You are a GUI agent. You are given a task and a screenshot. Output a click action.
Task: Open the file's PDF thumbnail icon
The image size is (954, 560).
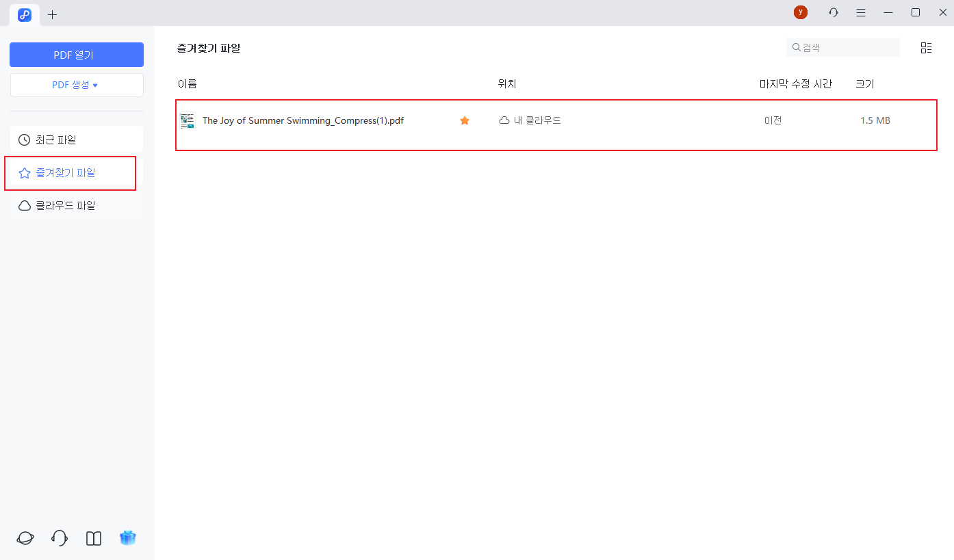(x=186, y=120)
